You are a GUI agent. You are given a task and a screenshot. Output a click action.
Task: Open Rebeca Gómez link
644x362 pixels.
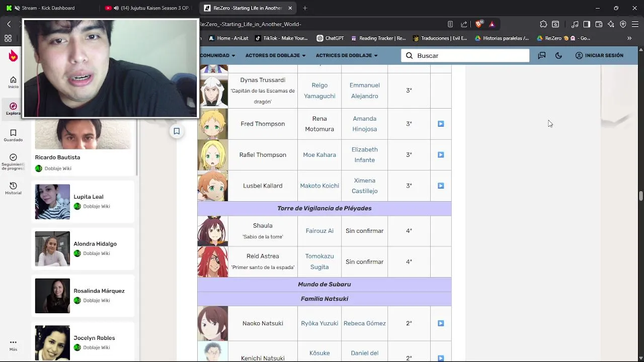click(364, 323)
